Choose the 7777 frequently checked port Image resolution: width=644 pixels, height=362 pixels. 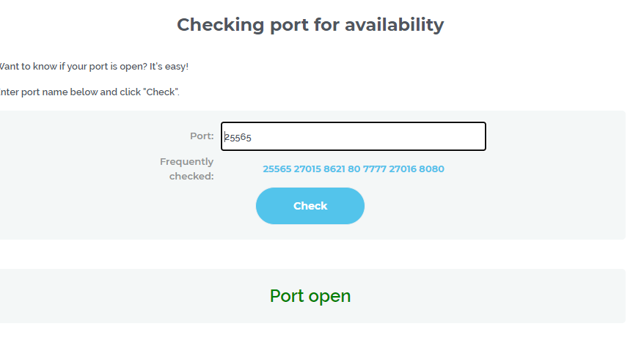[374, 169]
